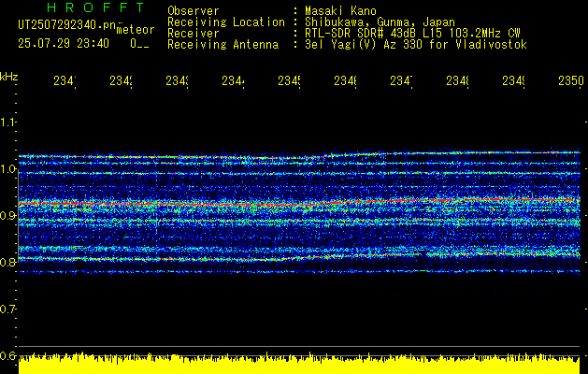Click the 0.9 frequency axis label
This screenshot has height=374, width=588.
tap(7, 216)
